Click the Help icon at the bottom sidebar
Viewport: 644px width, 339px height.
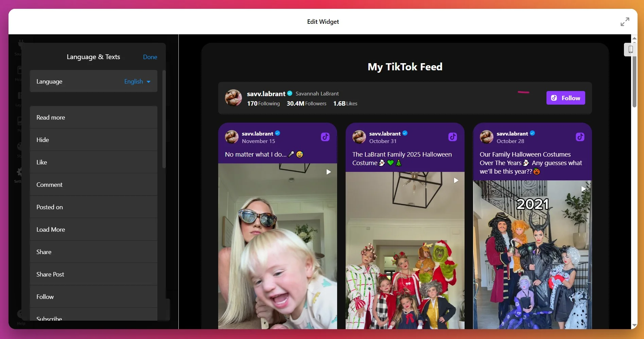pyautogui.click(x=20, y=316)
